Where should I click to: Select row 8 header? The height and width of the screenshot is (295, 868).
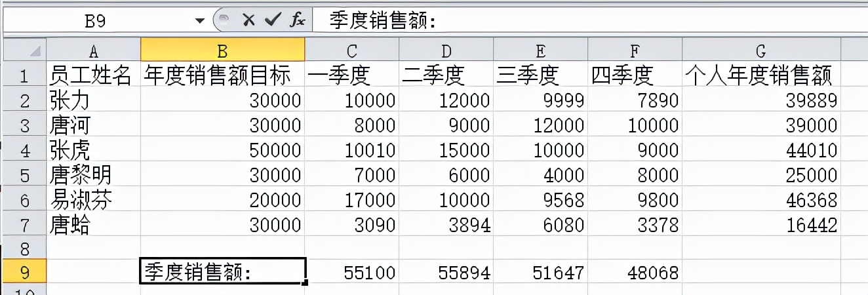click(x=24, y=248)
